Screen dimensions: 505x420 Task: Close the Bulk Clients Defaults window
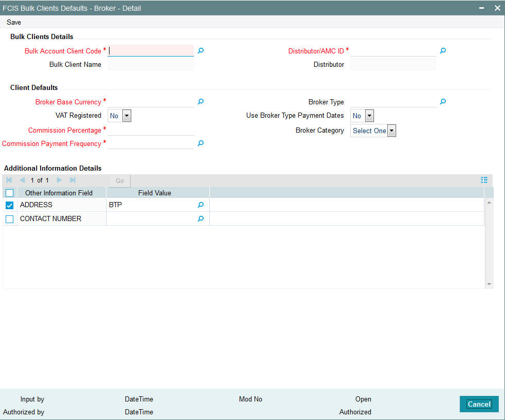click(497, 8)
